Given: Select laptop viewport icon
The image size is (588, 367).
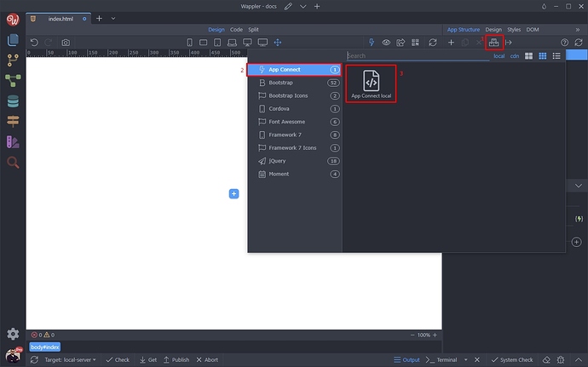Looking at the screenshot, I should [232, 43].
